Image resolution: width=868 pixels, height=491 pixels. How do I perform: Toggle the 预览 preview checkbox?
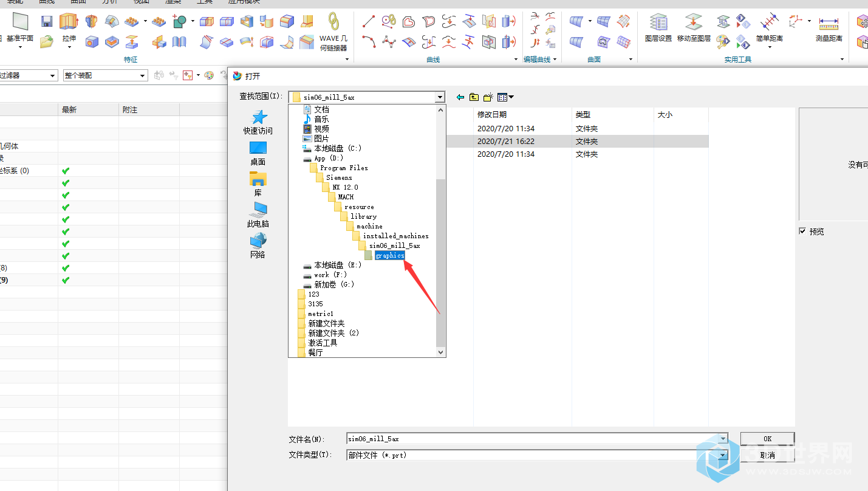coord(802,232)
